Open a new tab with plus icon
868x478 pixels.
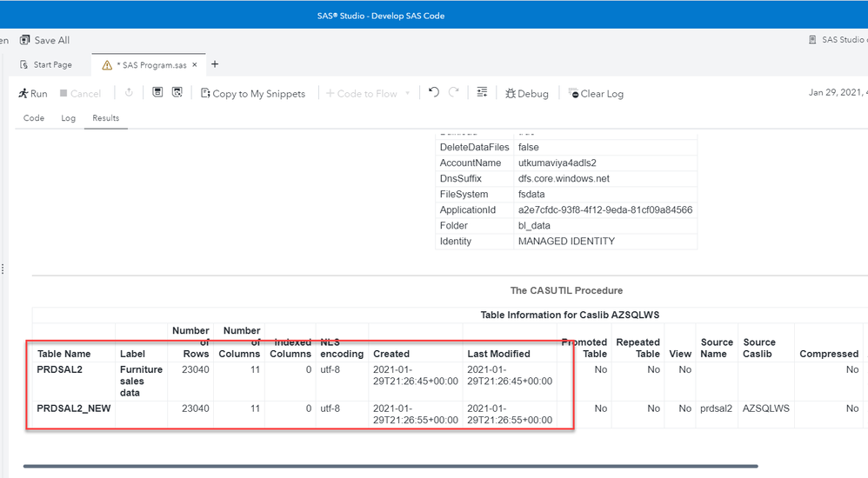coord(215,64)
